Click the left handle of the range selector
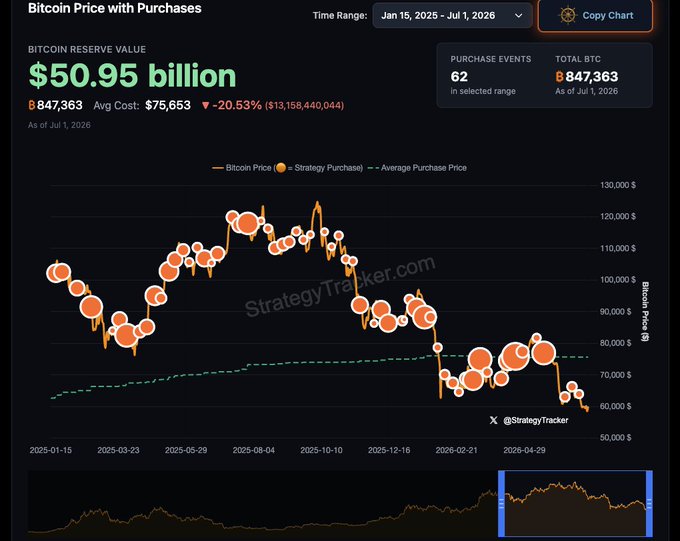The height and width of the screenshot is (541, 680). [501, 504]
